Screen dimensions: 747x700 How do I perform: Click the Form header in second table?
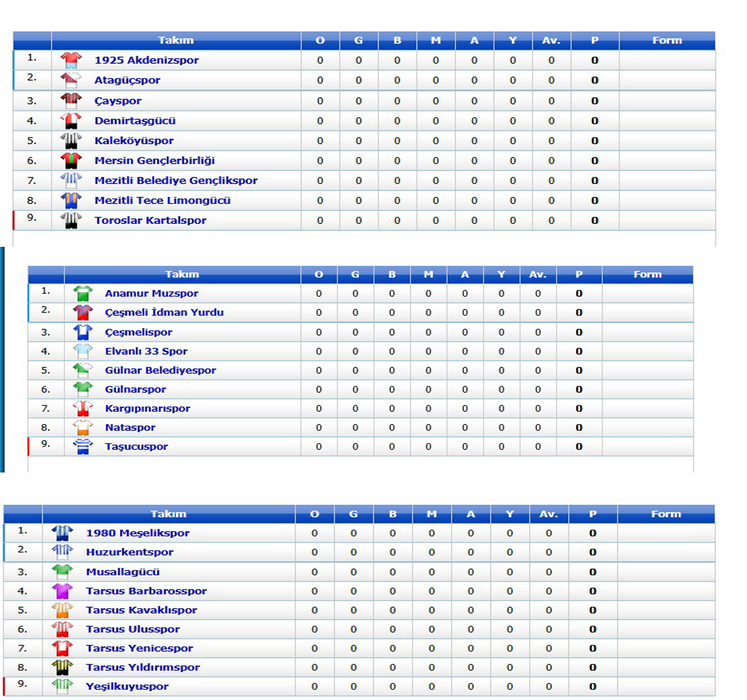click(x=647, y=274)
